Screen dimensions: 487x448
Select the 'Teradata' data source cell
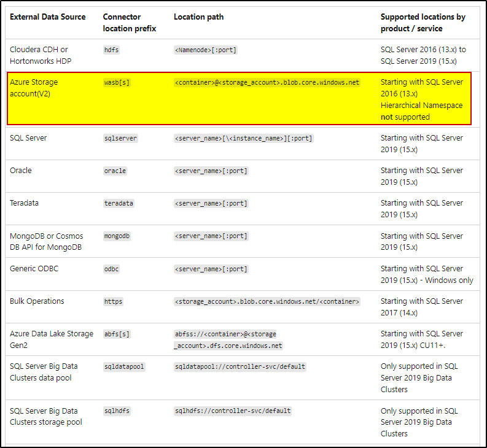(x=24, y=203)
